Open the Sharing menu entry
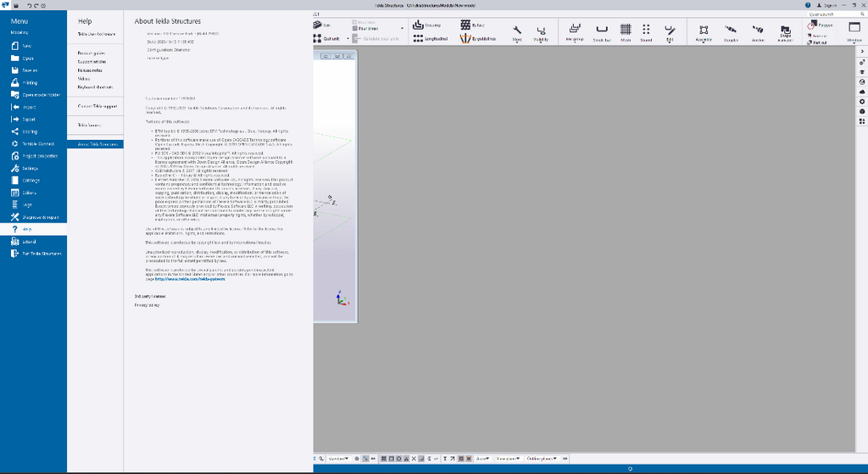This screenshot has height=474, width=868. (x=33, y=131)
